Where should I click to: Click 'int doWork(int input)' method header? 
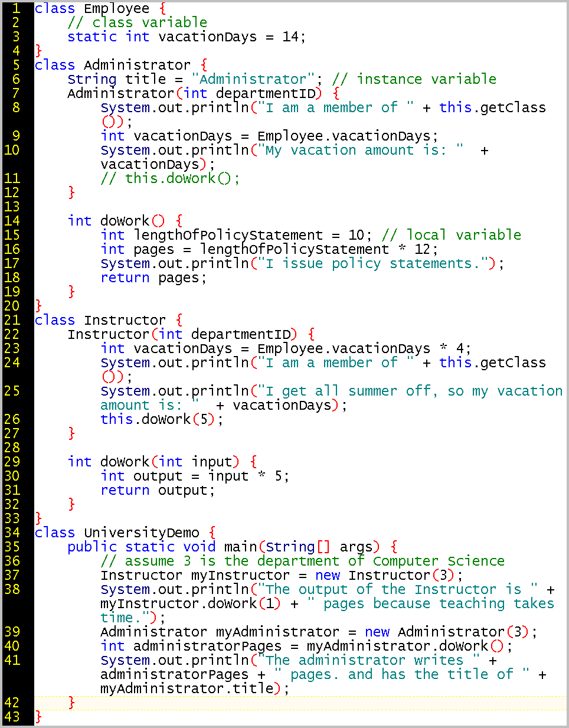[x=154, y=462]
